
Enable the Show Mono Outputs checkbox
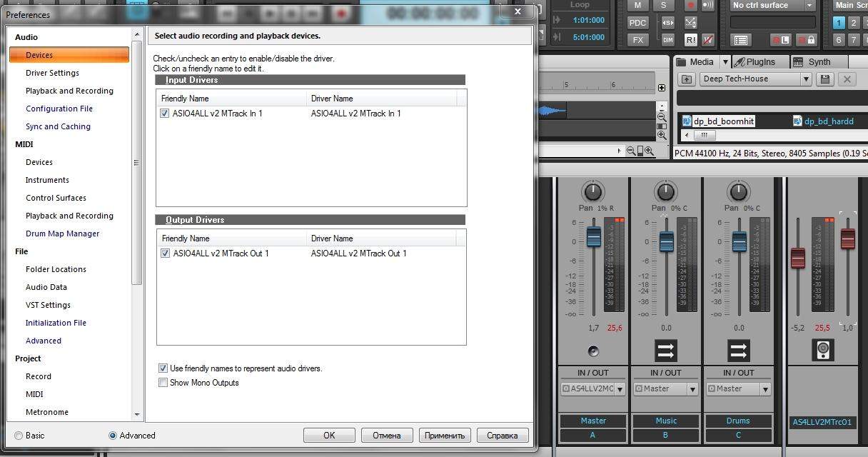[163, 383]
